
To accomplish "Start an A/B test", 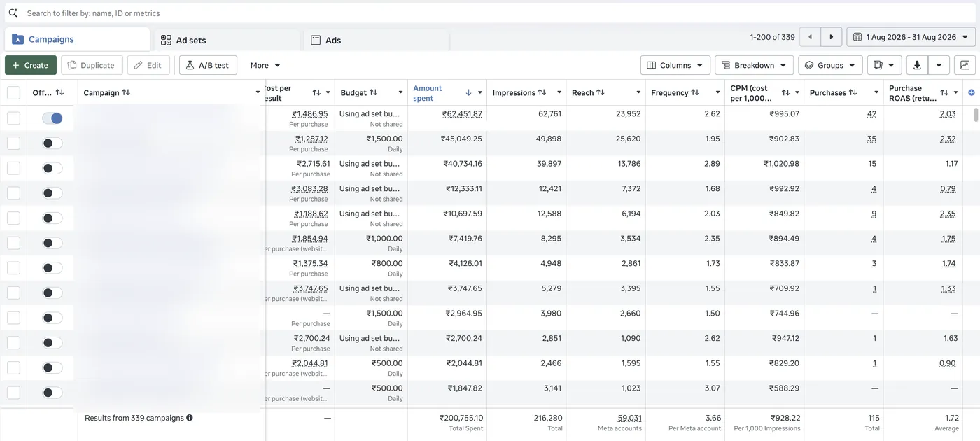I will (208, 65).
